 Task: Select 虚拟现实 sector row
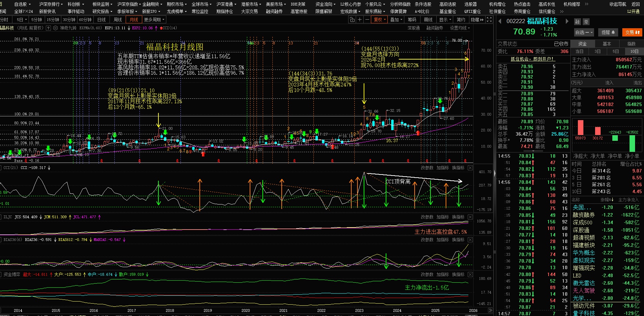(607, 260)
